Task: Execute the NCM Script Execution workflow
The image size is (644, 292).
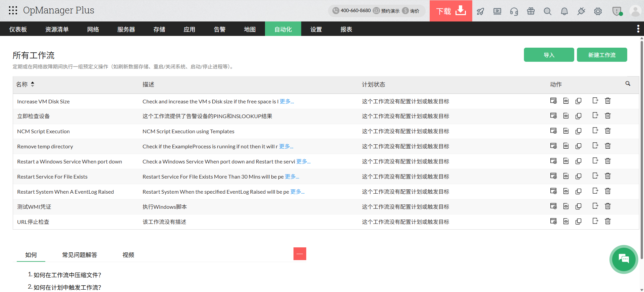Action: 553,131
